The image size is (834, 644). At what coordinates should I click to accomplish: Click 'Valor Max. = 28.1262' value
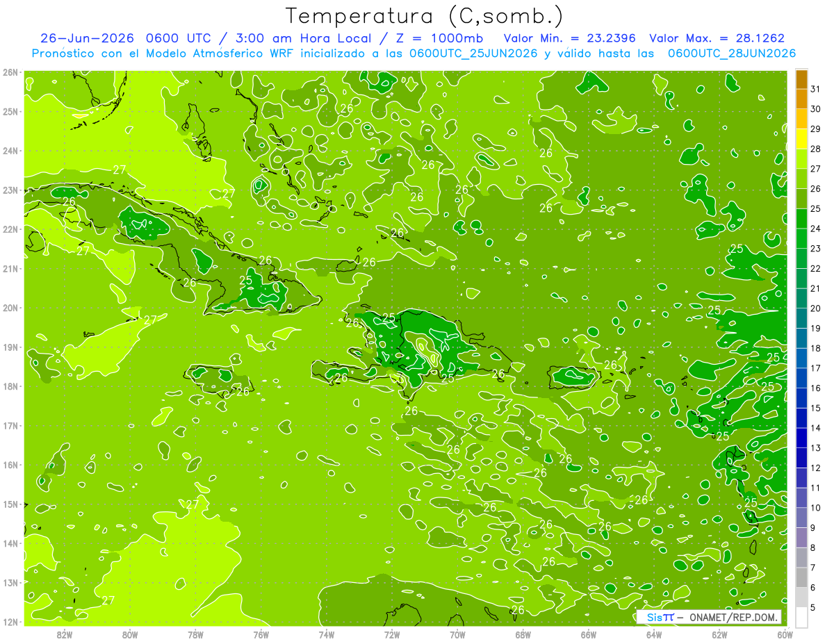point(717,38)
